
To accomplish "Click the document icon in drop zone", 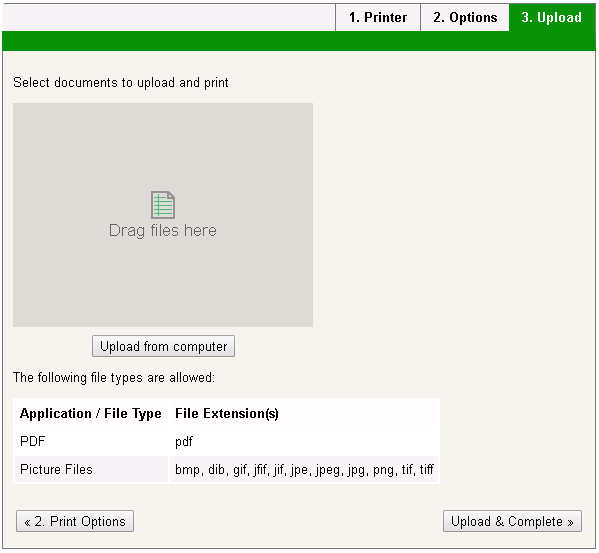I will pyautogui.click(x=163, y=205).
